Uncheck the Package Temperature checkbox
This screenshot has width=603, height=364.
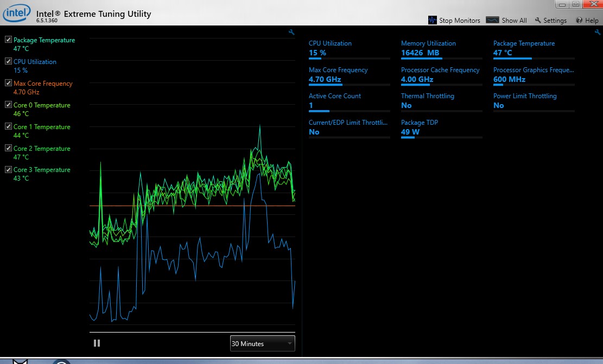coord(8,40)
